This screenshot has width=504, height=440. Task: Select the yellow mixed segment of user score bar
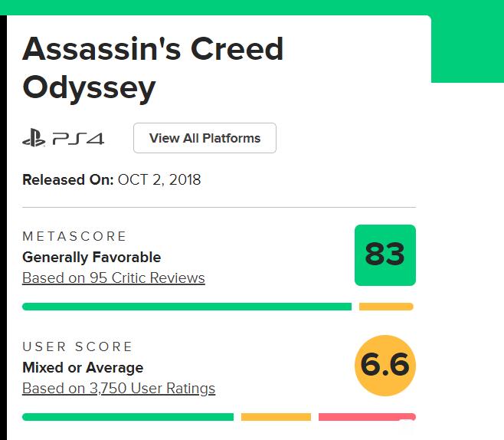(276, 417)
